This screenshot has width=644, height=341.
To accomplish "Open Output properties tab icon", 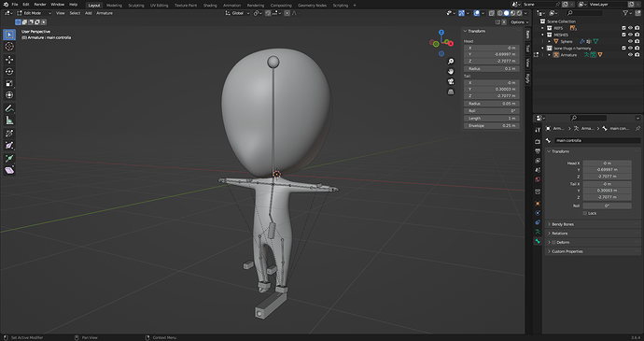I will click(538, 151).
